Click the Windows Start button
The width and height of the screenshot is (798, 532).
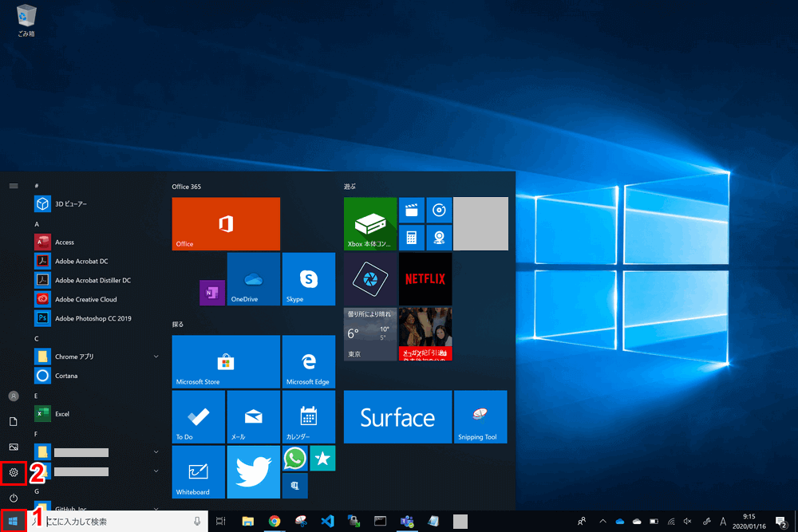[x=14, y=522]
